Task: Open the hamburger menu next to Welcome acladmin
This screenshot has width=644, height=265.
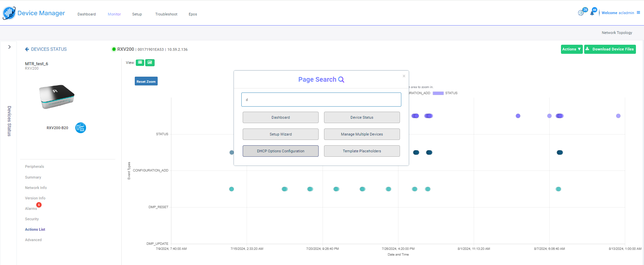Action: pyautogui.click(x=638, y=12)
